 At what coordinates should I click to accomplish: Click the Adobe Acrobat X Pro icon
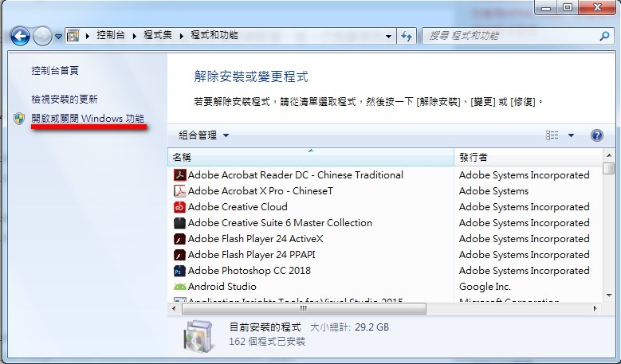pos(180,191)
